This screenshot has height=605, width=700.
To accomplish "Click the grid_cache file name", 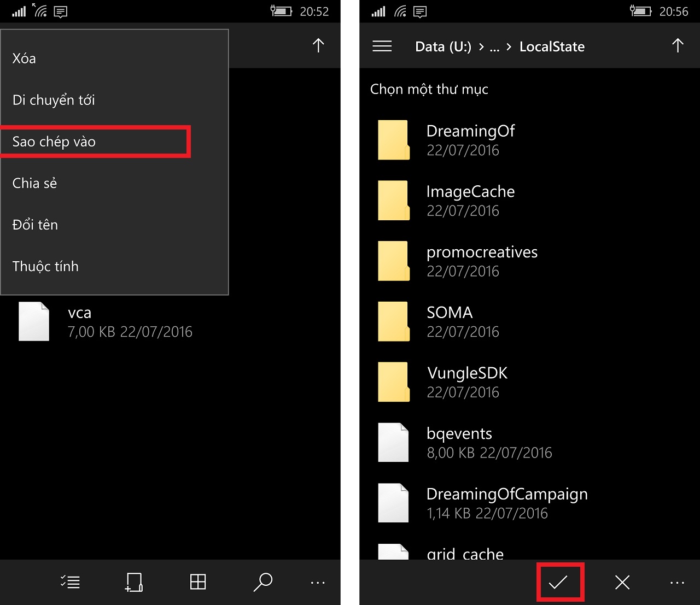I will coord(465,553).
